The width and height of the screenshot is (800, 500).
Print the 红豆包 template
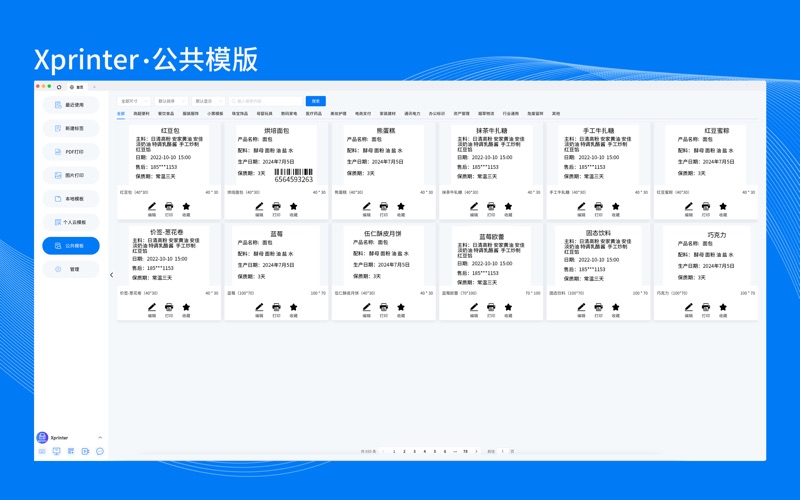click(169, 207)
